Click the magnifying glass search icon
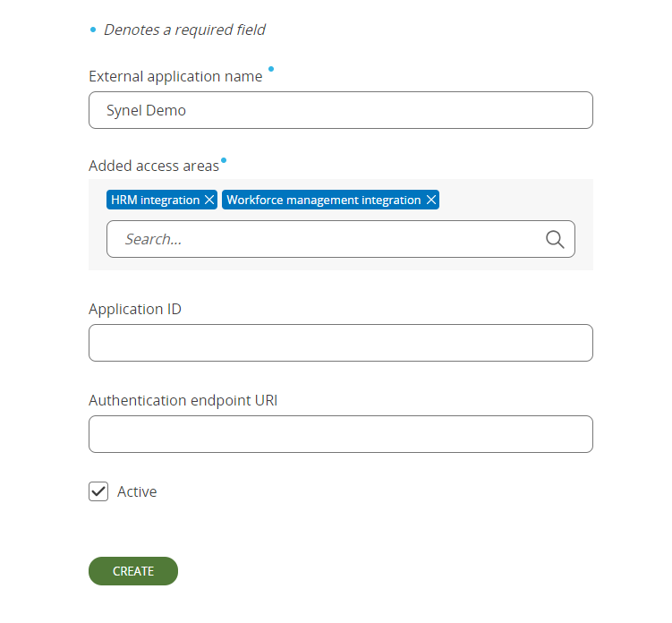This screenshot has height=623, width=672. point(555,239)
